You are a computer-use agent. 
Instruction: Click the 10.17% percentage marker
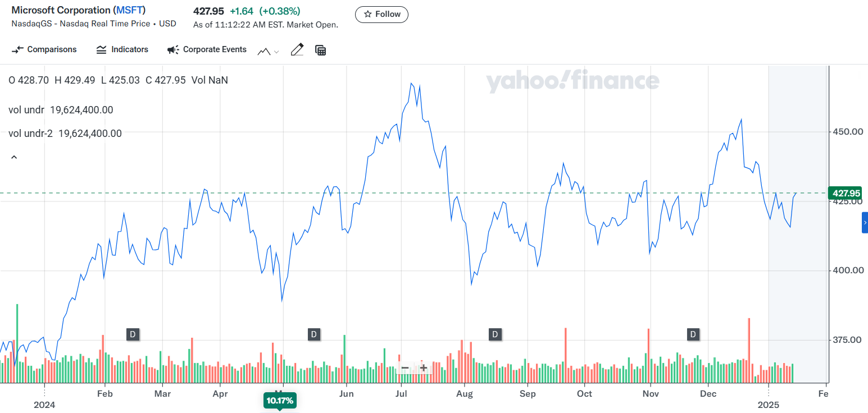pyautogui.click(x=280, y=401)
